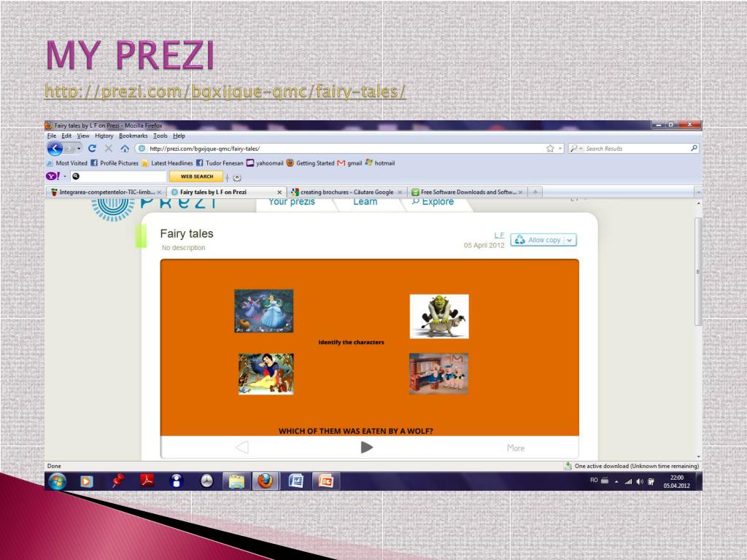This screenshot has width=747, height=560.
Task: Go back with Firefox back arrow
Action: 55,149
